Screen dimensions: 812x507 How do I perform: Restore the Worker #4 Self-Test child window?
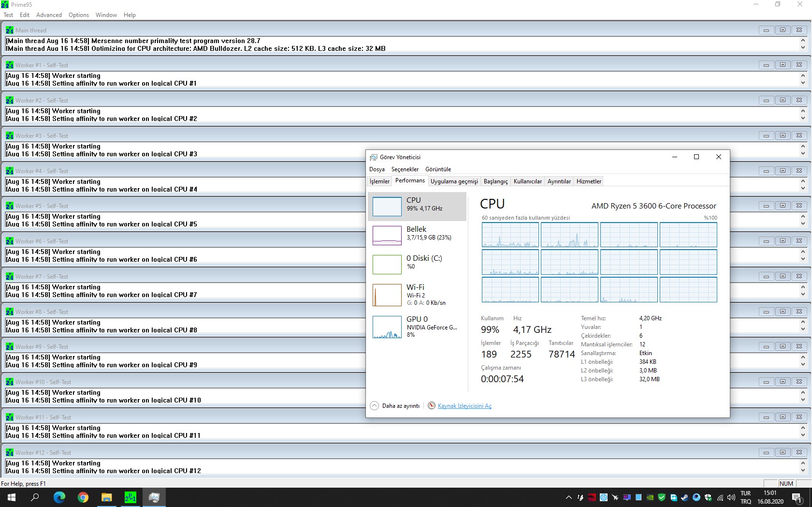tap(783, 171)
